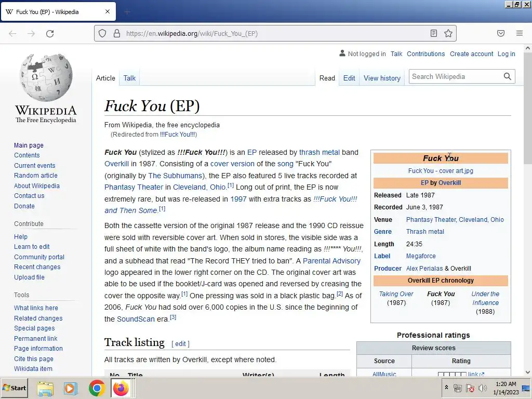This screenshot has width=532, height=399.
Task: Open the View history tab
Action: pyautogui.click(x=382, y=78)
